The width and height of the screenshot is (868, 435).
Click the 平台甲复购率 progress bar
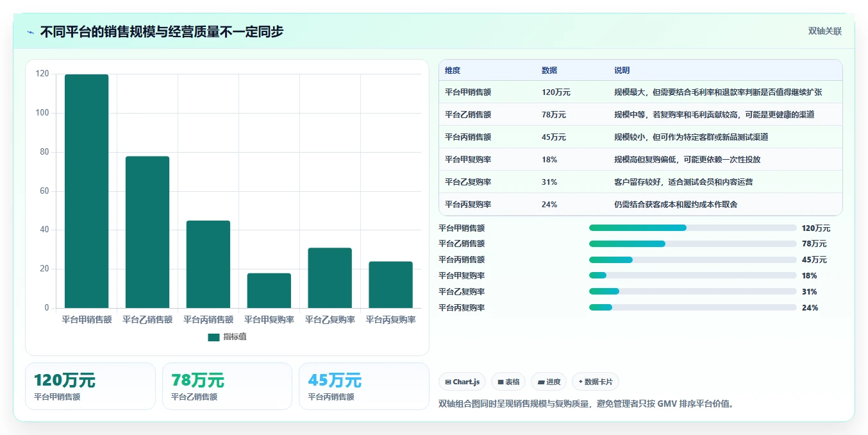click(693, 276)
